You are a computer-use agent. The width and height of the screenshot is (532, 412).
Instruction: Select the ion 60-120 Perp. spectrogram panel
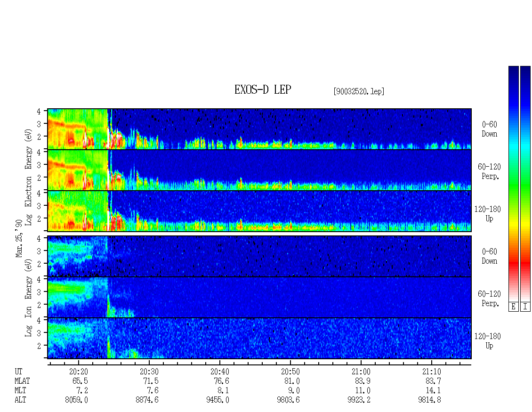259,297
